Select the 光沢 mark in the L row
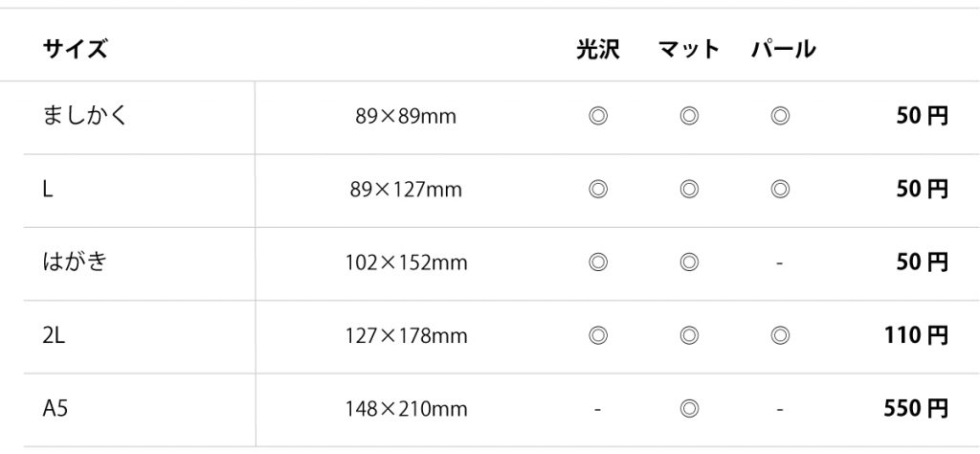980x454 pixels. [598, 189]
